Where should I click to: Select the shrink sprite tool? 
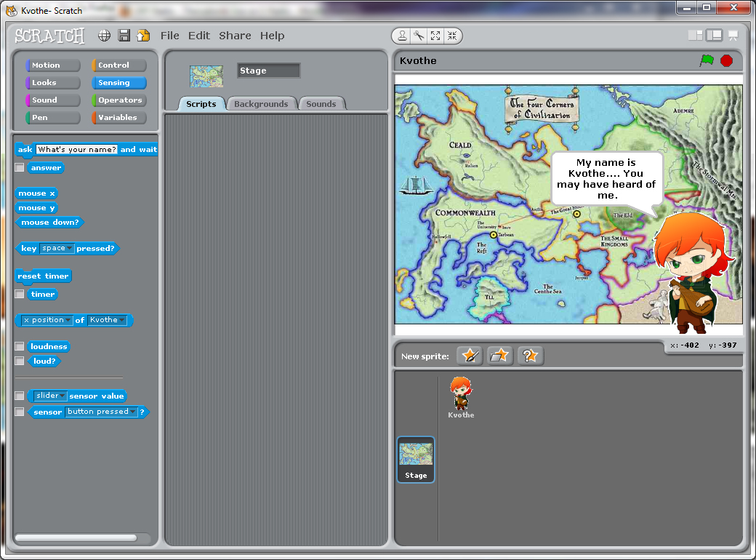tap(451, 36)
